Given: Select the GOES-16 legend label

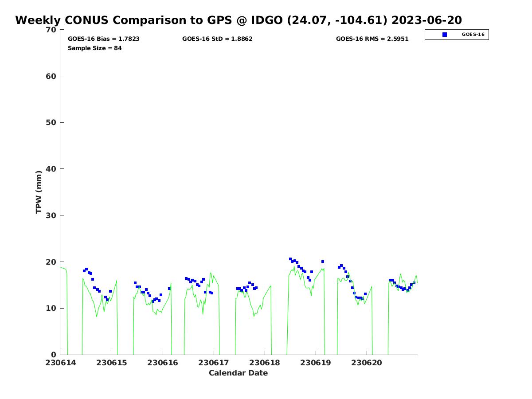Looking at the screenshot, I should point(473,35).
